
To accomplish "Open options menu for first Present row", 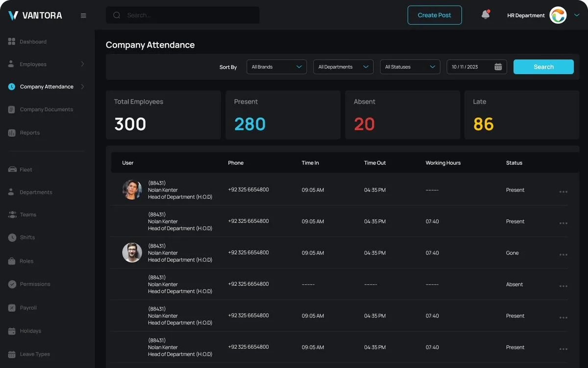I will click(x=563, y=192).
